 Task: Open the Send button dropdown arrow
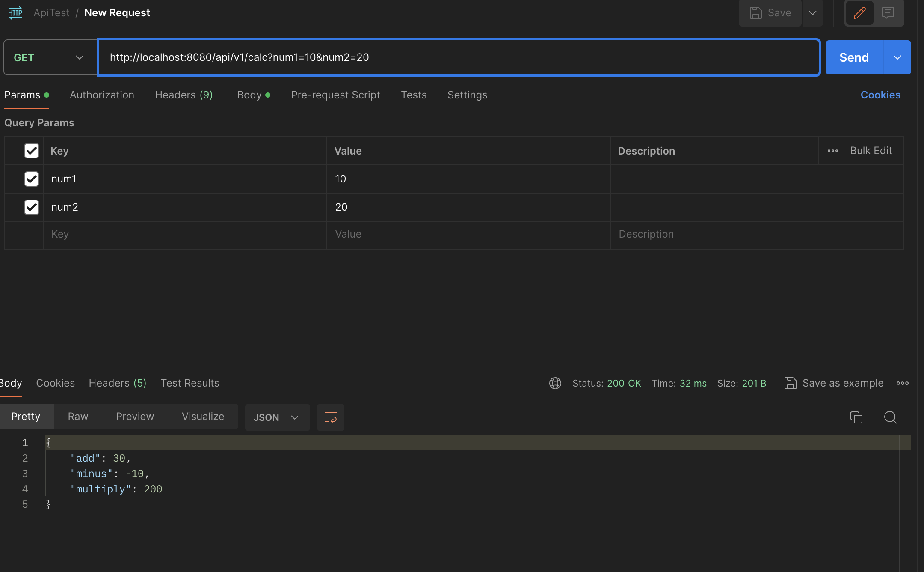(897, 57)
